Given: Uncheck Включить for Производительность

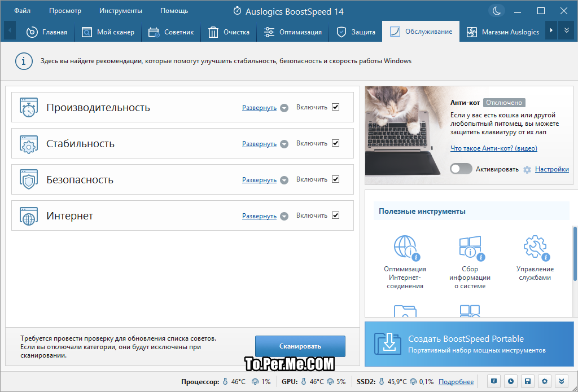Looking at the screenshot, I should coord(335,107).
